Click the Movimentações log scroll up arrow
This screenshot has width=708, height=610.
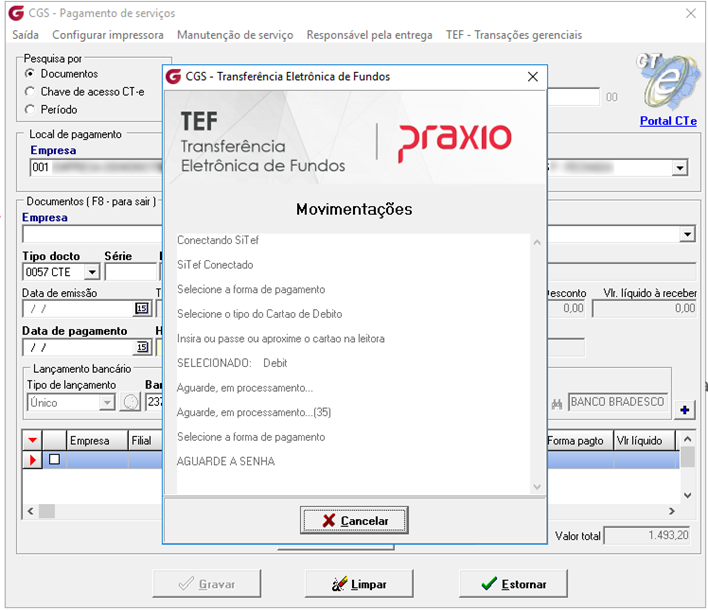coord(537,242)
